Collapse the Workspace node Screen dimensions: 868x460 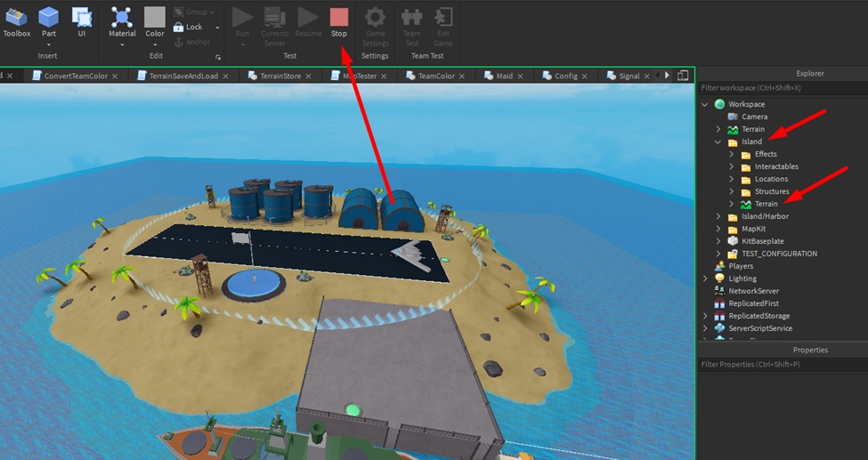click(x=705, y=104)
